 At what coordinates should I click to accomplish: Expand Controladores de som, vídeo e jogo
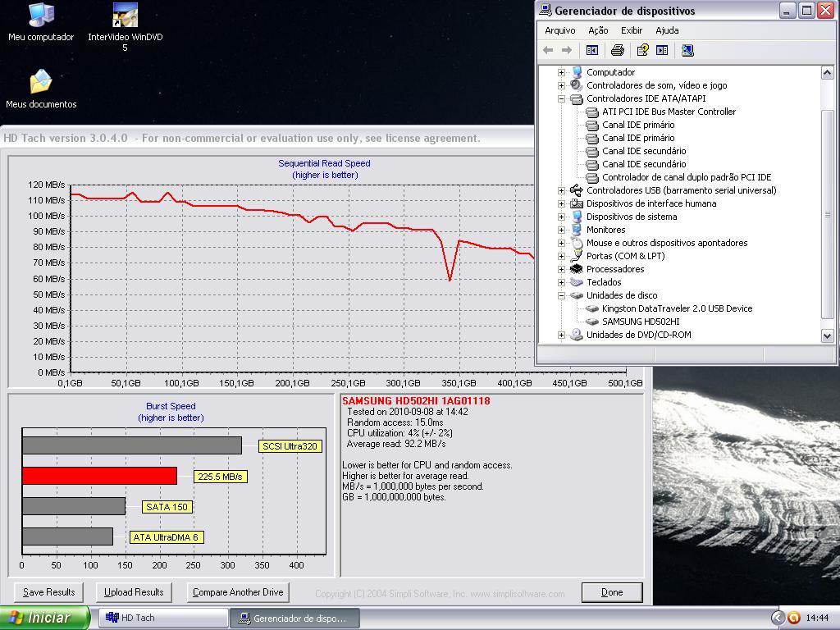pyautogui.click(x=561, y=85)
